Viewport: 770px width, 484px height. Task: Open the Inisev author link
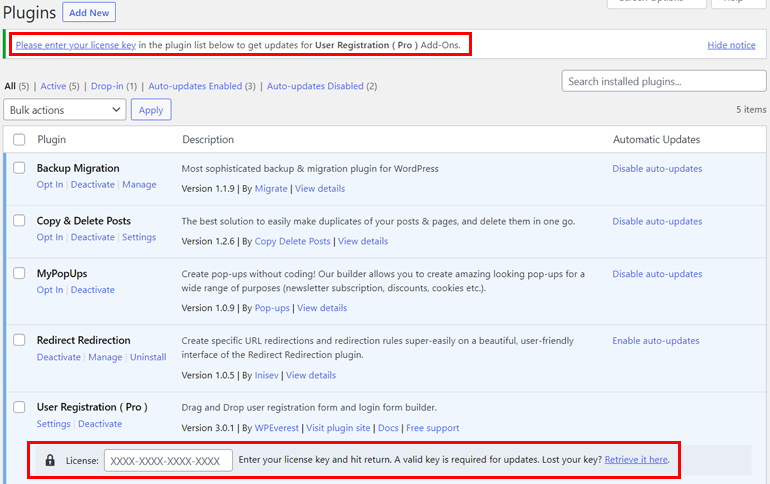(x=267, y=375)
